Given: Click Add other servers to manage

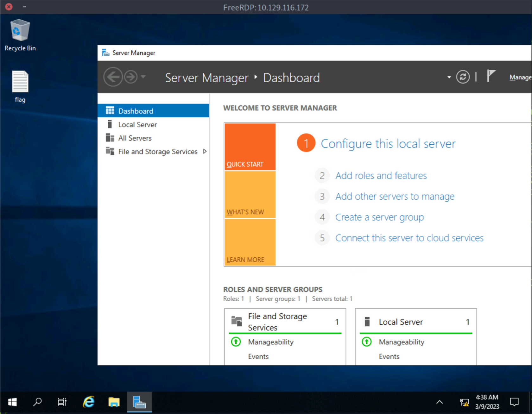Looking at the screenshot, I should [x=395, y=197].
